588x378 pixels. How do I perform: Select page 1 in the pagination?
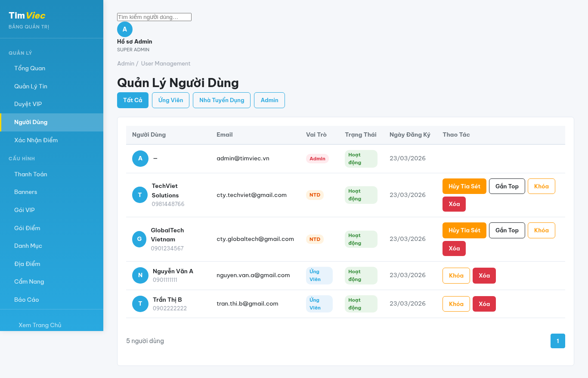pyautogui.click(x=557, y=341)
